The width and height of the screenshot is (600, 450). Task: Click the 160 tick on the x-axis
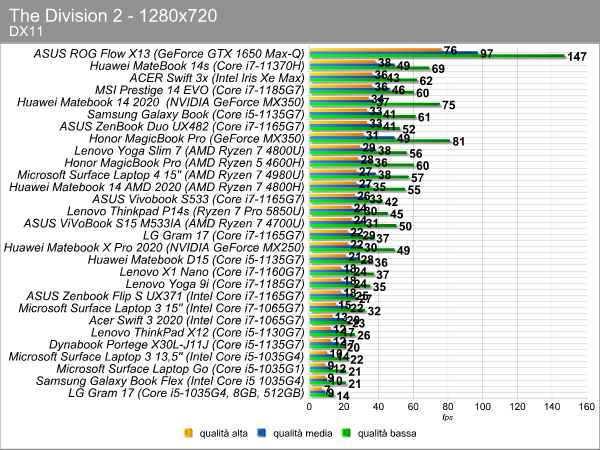coord(587,407)
